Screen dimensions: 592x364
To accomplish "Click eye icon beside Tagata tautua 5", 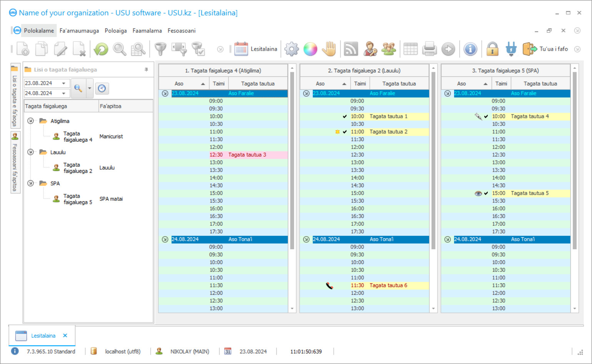I will pyautogui.click(x=478, y=193).
